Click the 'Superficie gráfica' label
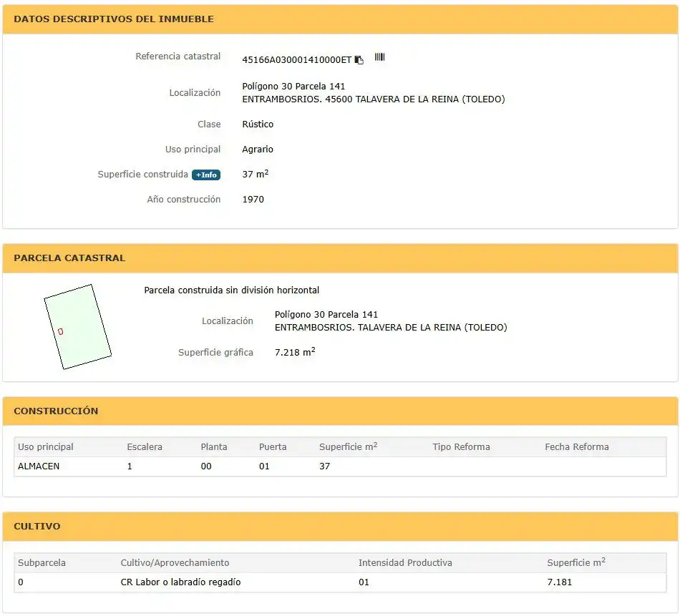 [x=215, y=353]
